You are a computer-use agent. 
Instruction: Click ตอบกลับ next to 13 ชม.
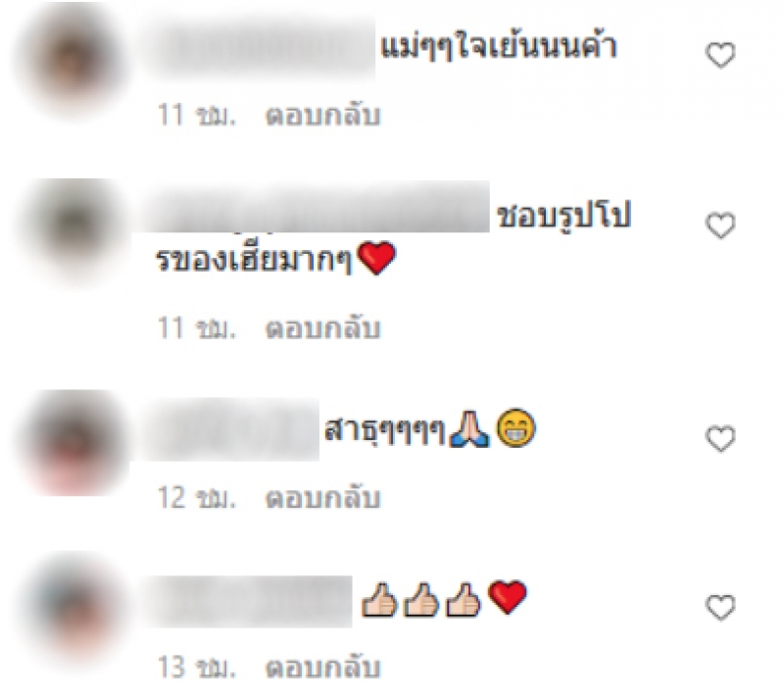322,667
